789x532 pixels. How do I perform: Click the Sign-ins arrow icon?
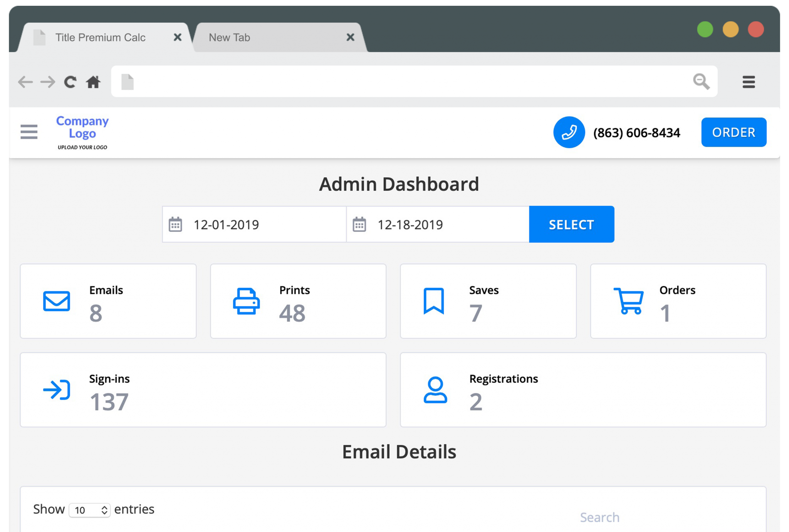point(57,389)
